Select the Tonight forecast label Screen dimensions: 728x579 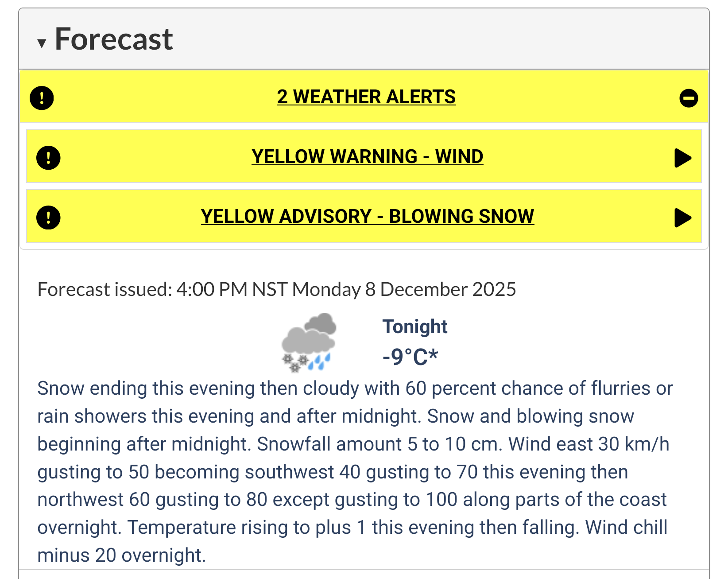(415, 326)
